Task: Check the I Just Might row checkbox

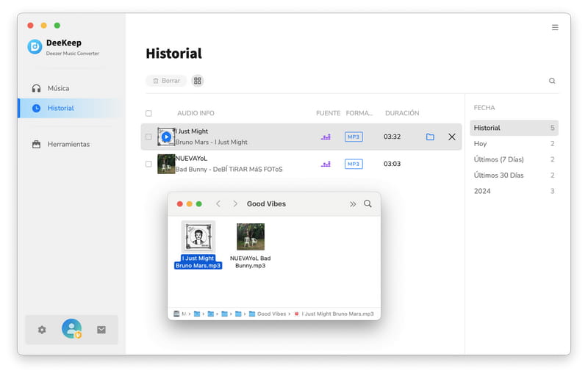Action: pos(148,137)
